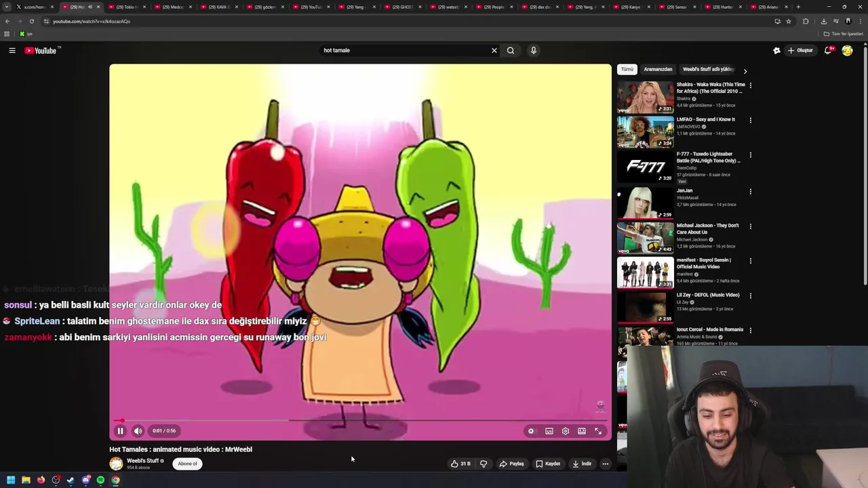The height and width of the screenshot is (488, 868).
Task: Subscribe with the Abone ol button
Action: pos(187,464)
